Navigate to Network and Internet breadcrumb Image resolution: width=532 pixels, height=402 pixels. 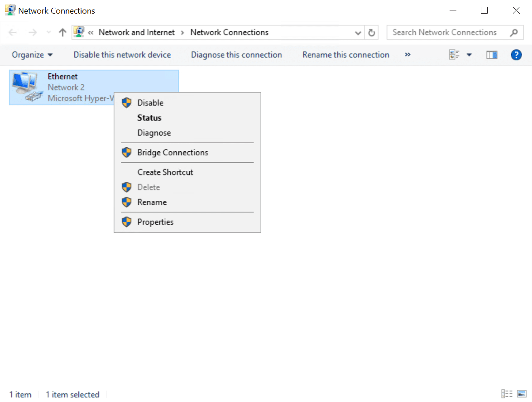pos(137,32)
